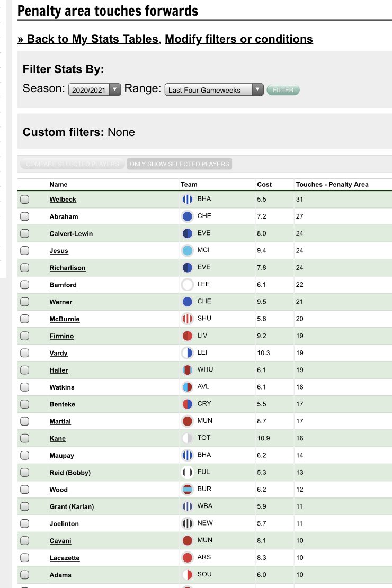392x588 pixels.
Task: Open the Range Last Four Gameweeks dropdown
Action: [214, 89]
